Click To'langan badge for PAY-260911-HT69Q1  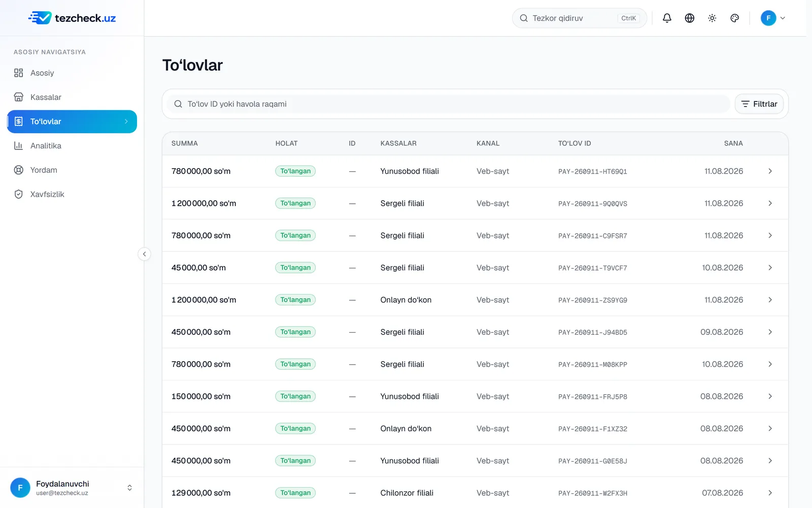click(x=295, y=171)
